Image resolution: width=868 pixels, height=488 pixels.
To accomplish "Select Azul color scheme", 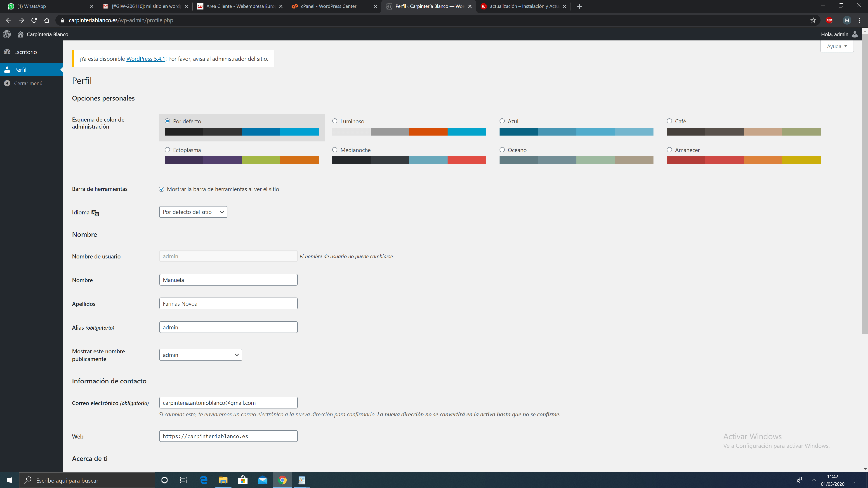I will pos(502,121).
